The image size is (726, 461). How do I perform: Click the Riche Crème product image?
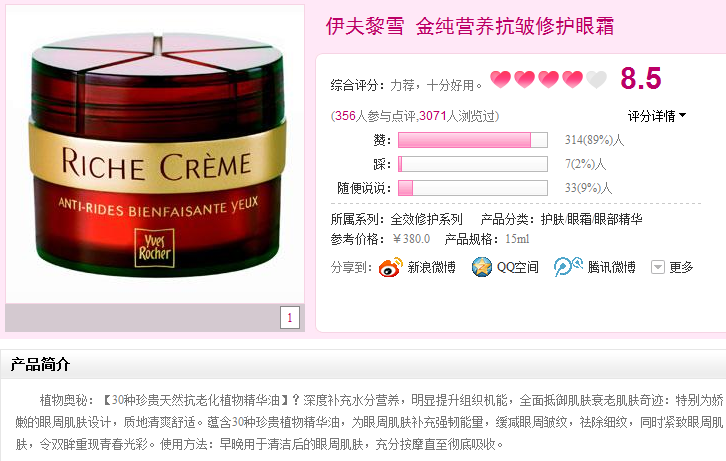156,154
